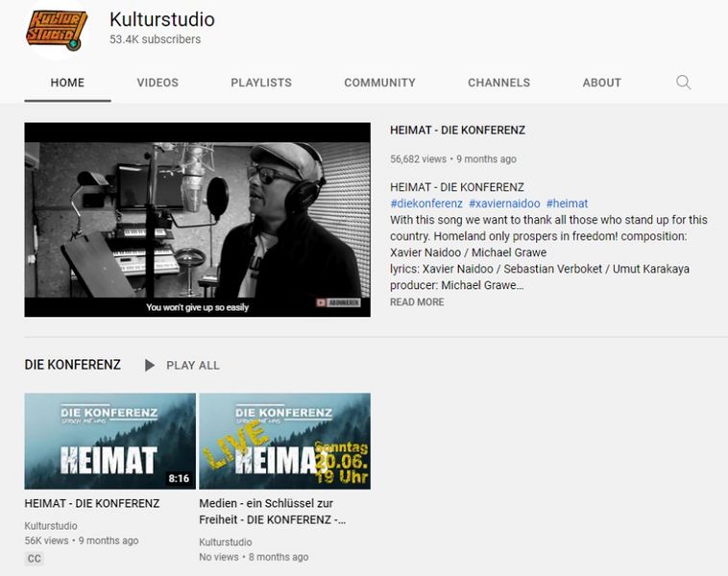
Task: Open the Channels tab
Action: click(x=498, y=83)
